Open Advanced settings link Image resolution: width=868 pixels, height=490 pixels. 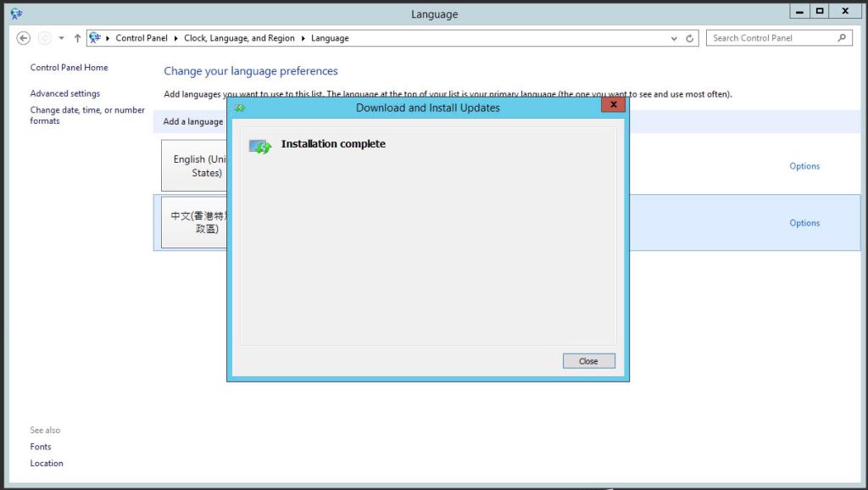click(64, 93)
